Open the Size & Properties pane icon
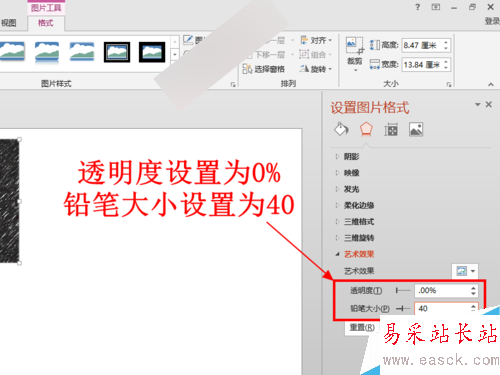Image resolution: width=500 pixels, height=375 pixels. click(391, 129)
